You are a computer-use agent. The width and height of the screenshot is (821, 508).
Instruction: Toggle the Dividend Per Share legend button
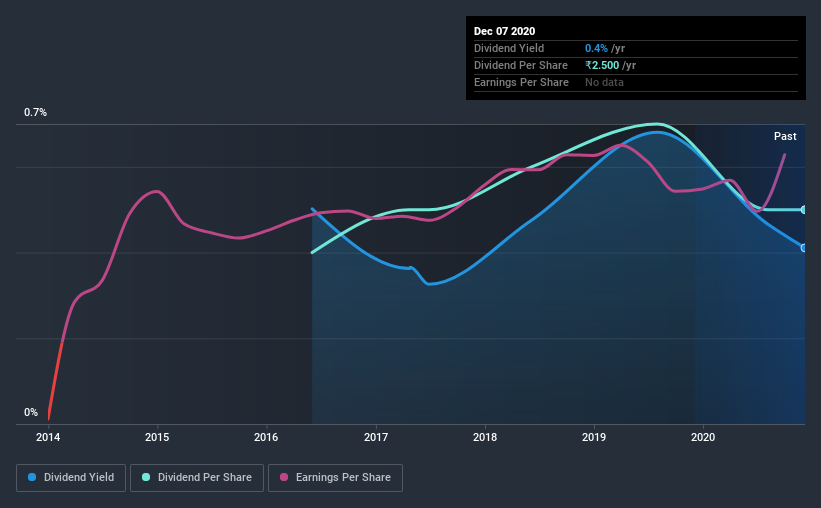[x=197, y=478]
